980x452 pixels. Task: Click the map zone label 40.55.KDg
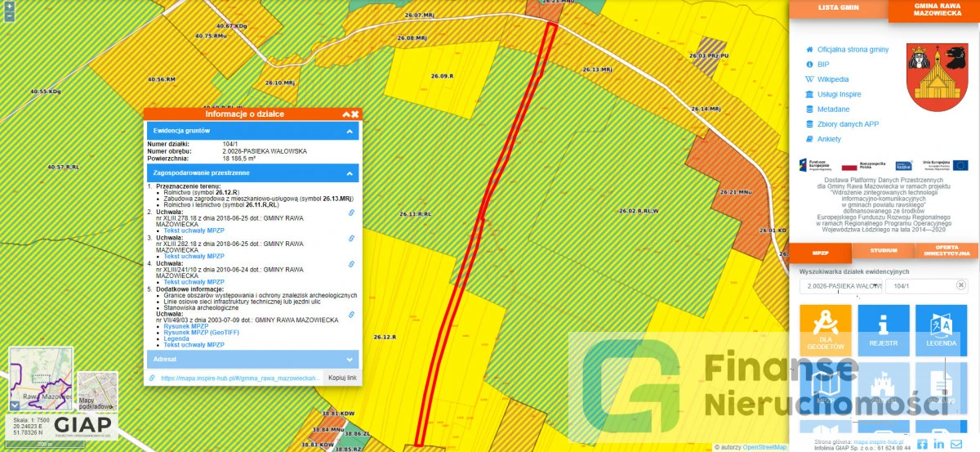47,92
